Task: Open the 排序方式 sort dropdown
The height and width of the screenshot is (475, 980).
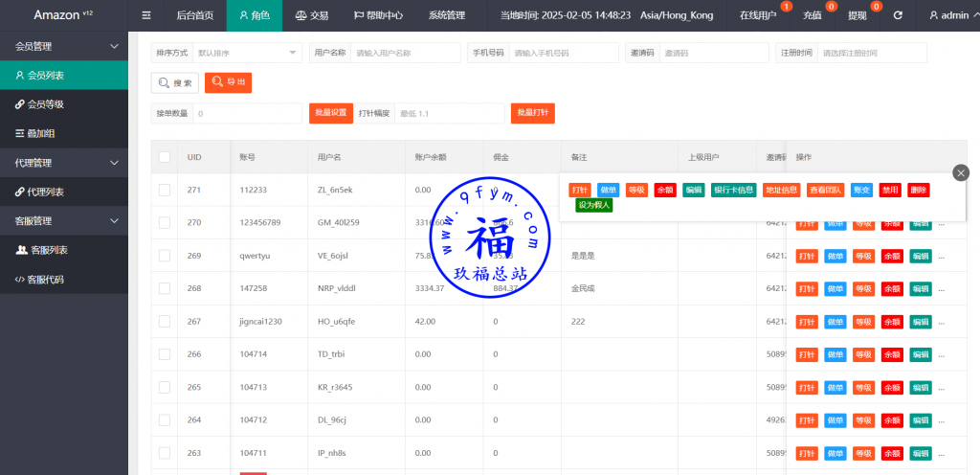Action: point(247,53)
